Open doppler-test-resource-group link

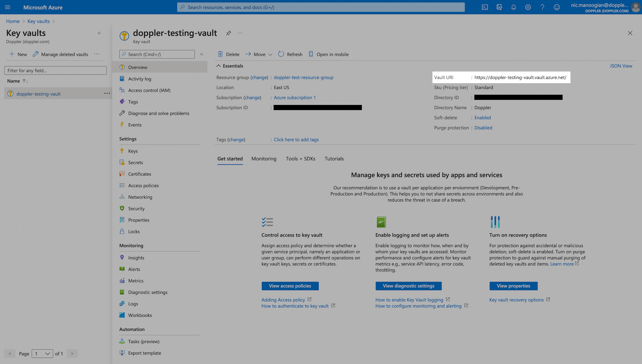(x=303, y=77)
